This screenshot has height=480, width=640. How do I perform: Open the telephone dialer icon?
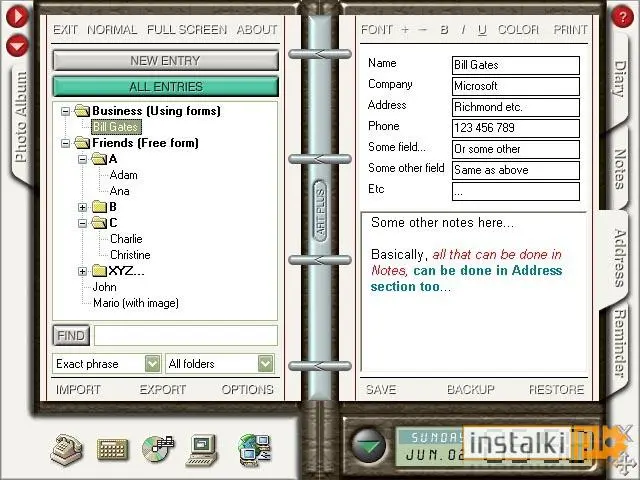pos(67,450)
